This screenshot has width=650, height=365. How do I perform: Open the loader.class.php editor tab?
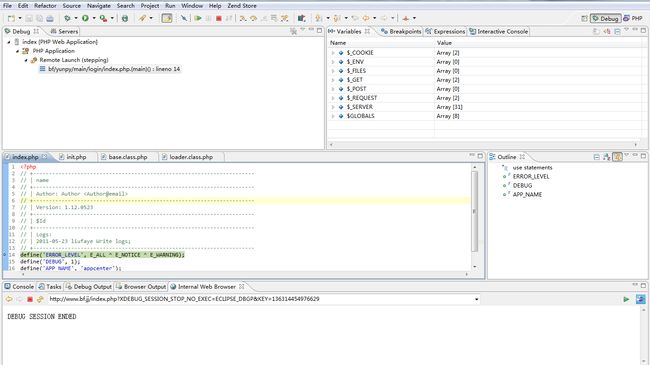[187, 157]
